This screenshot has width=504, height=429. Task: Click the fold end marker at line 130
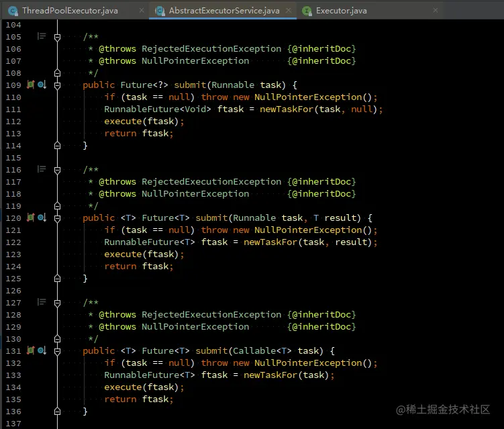point(57,338)
